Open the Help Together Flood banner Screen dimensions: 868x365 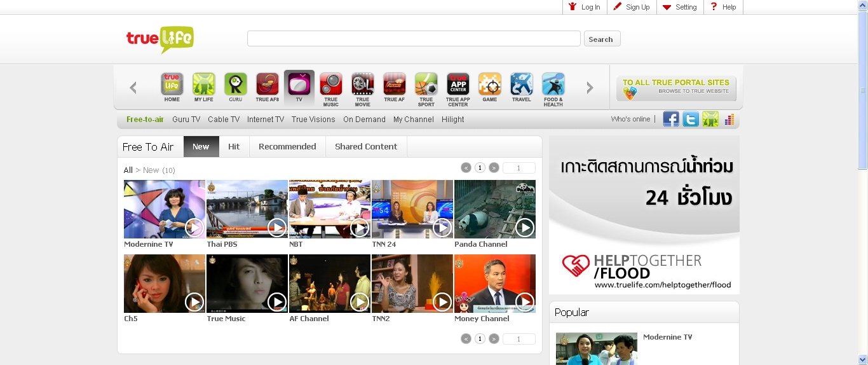(644, 215)
